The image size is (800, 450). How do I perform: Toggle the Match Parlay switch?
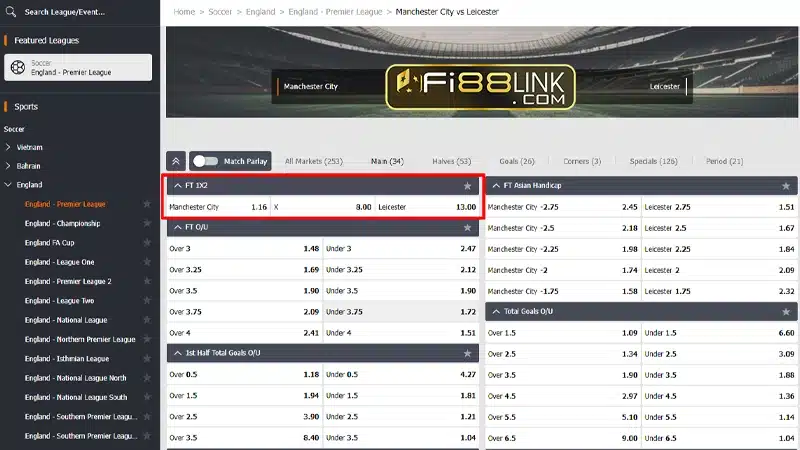pos(206,161)
